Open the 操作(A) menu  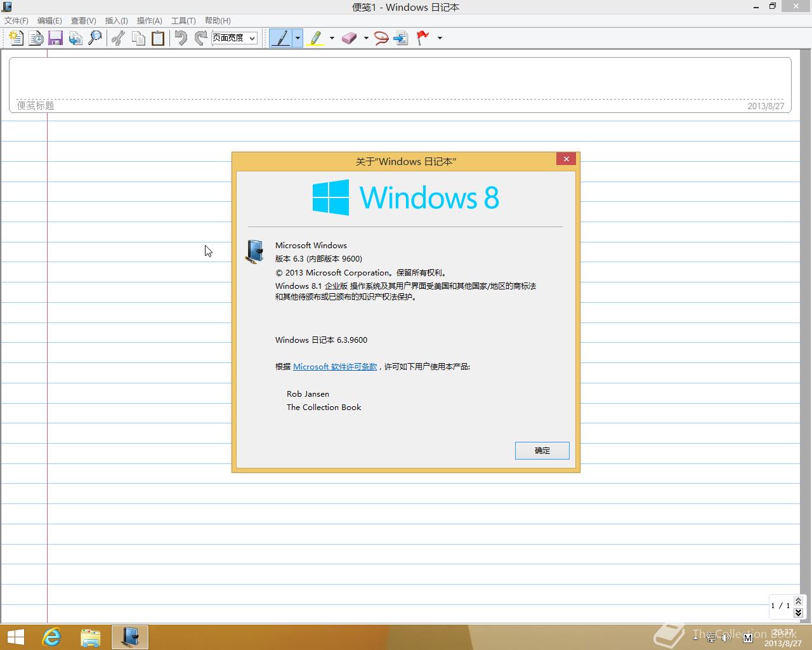(150, 21)
